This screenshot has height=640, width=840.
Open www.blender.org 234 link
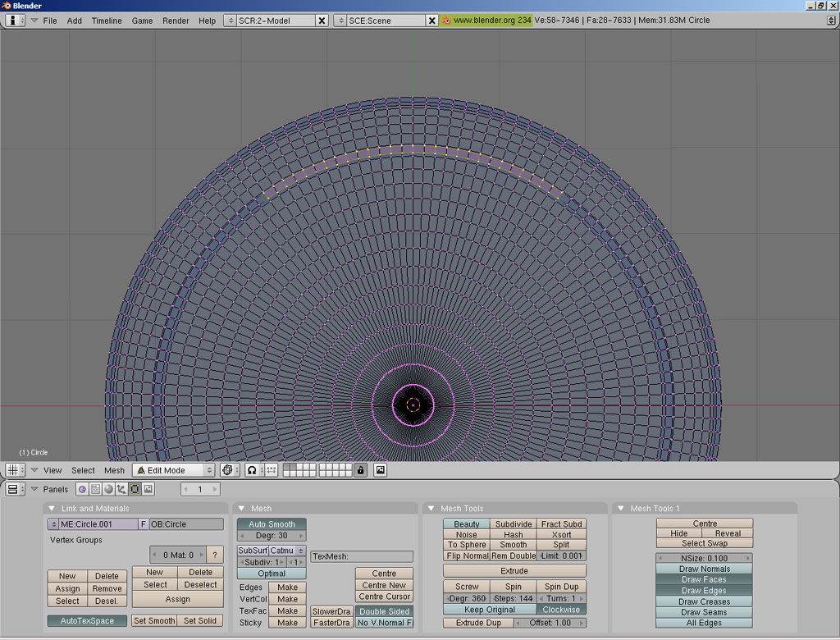coord(486,21)
